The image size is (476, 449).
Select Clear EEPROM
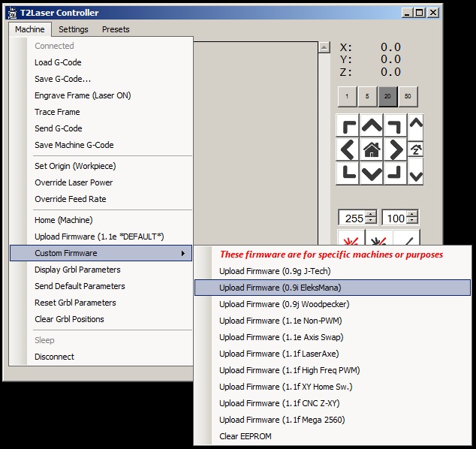(333, 436)
